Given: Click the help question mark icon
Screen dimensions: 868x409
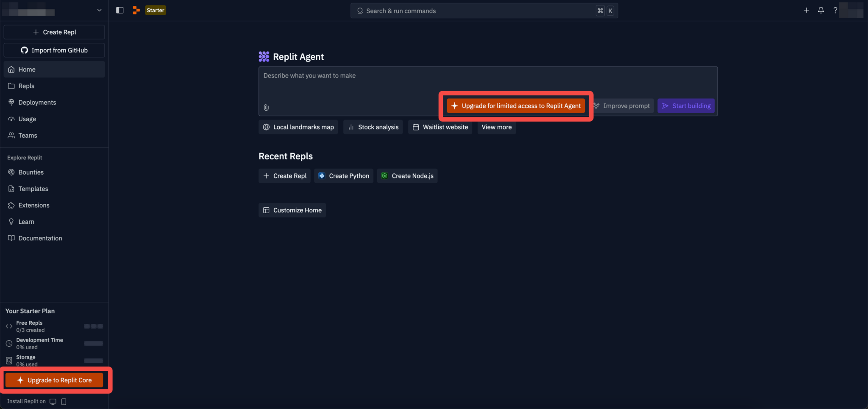Looking at the screenshot, I should tap(835, 10).
